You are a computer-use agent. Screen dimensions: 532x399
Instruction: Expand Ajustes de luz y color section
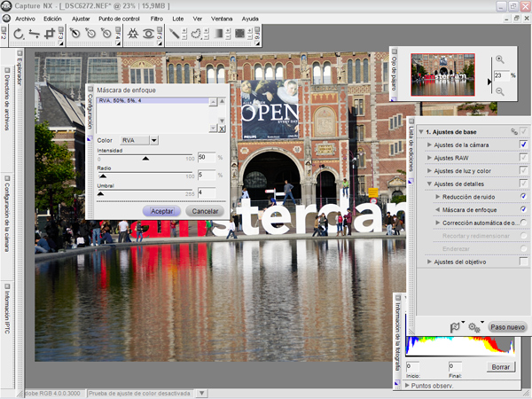429,170
